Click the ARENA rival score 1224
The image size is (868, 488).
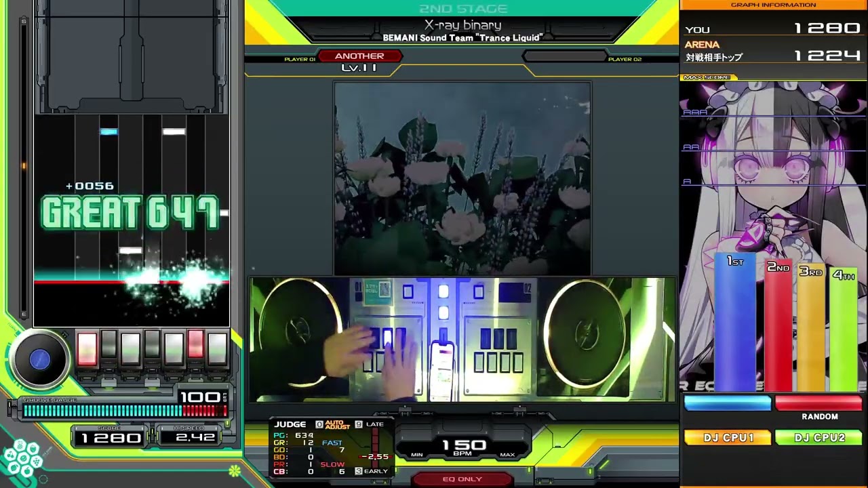pos(827,56)
